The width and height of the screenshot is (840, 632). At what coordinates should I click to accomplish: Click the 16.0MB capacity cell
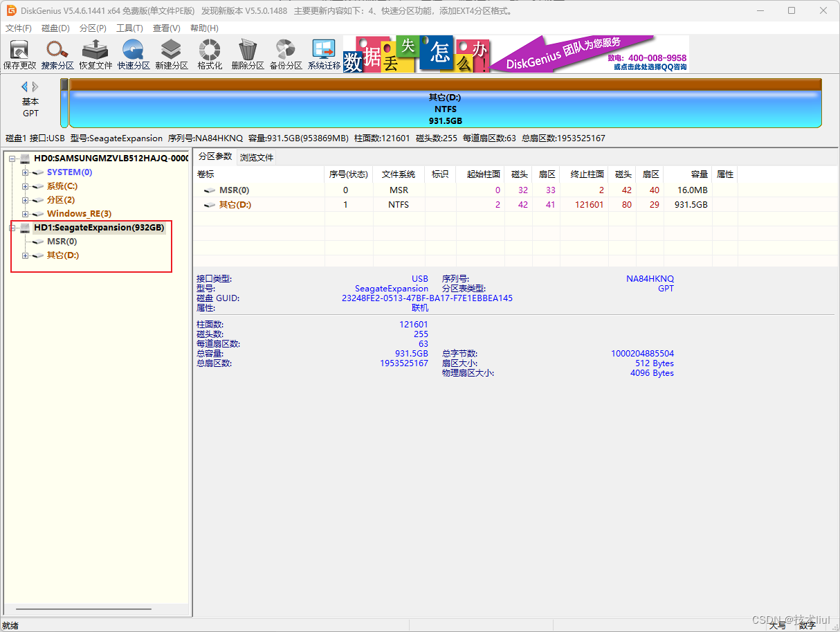(x=692, y=190)
